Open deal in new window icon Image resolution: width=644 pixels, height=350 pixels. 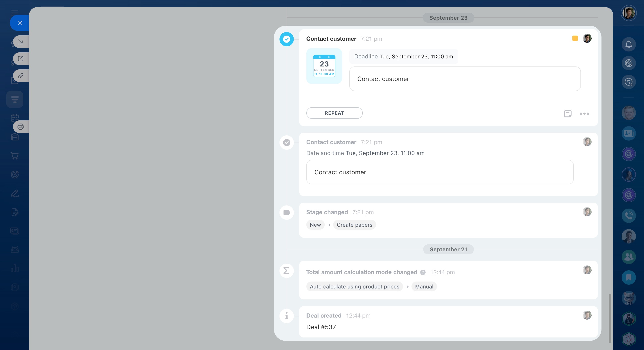[21, 59]
